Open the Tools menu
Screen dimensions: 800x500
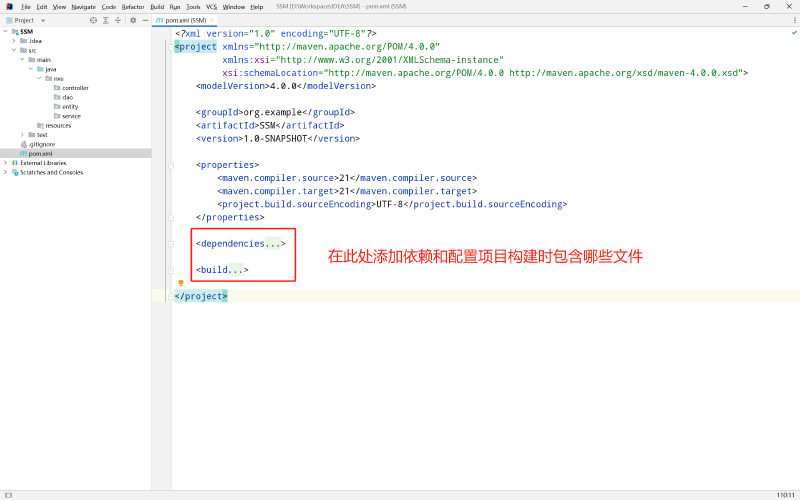(x=193, y=7)
